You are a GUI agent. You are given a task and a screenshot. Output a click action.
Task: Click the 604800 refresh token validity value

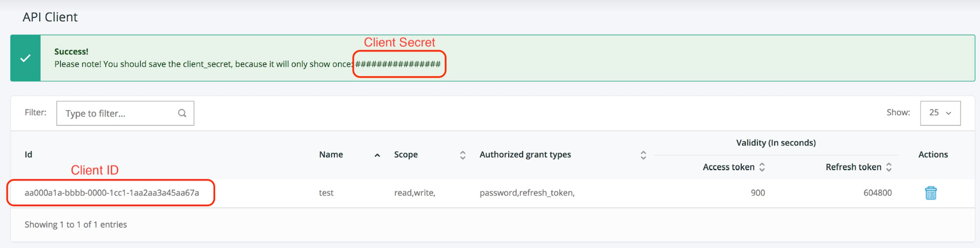(877, 193)
